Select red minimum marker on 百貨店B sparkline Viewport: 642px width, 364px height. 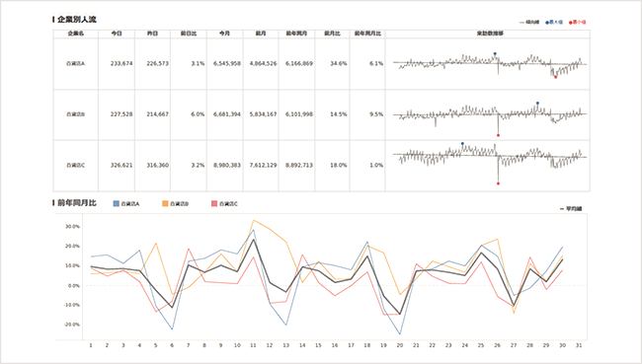tap(498, 135)
